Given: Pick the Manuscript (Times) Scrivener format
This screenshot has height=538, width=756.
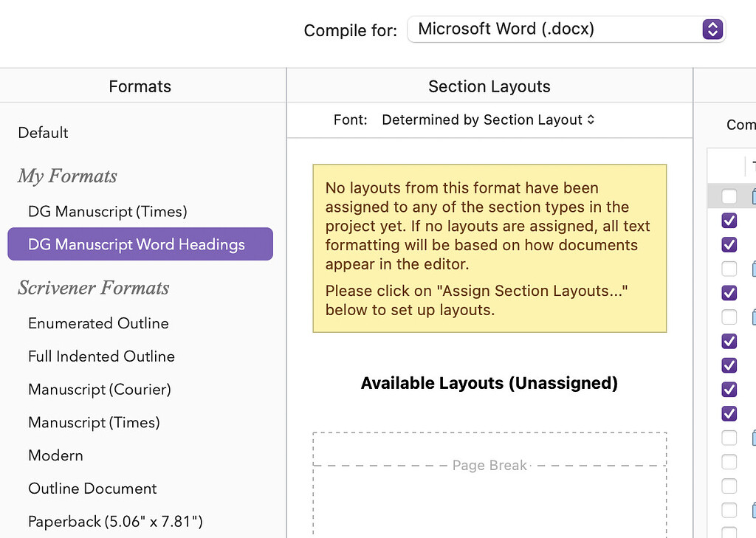Looking at the screenshot, I should click(94, 422).
